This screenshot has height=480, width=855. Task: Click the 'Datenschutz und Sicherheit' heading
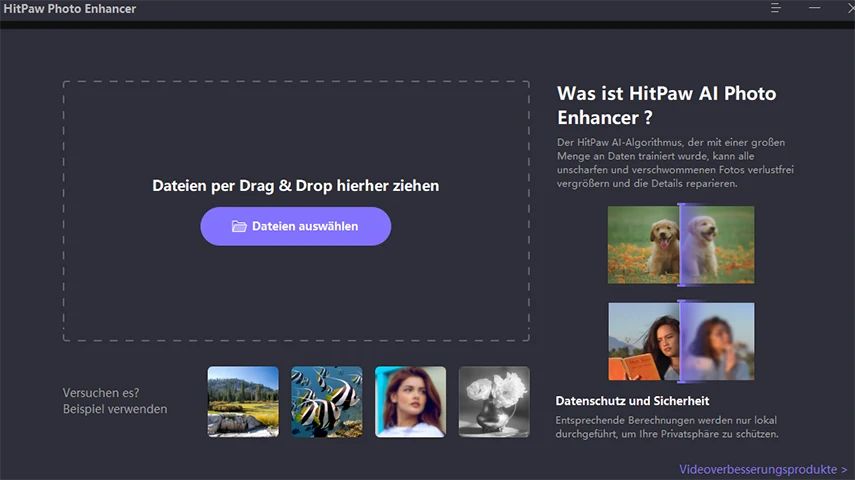pyautogui.click(x=633, y=401)
